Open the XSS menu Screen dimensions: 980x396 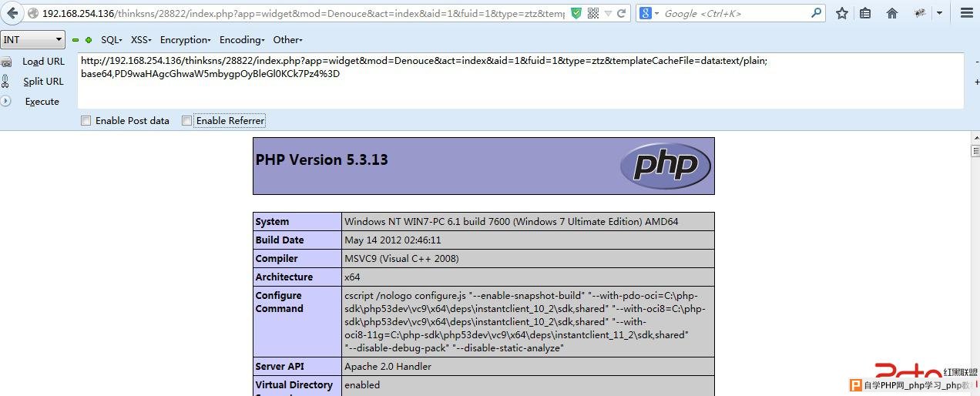[141, 40]
